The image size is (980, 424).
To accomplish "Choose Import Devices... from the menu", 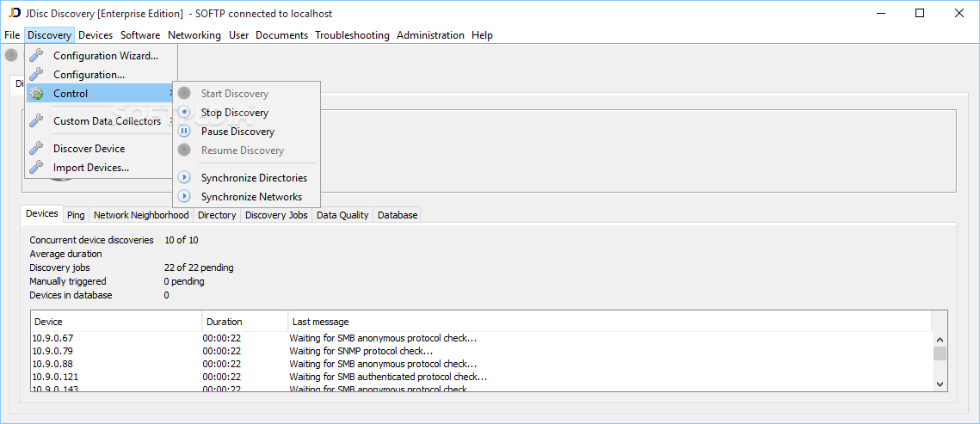I will pos(102,168).
